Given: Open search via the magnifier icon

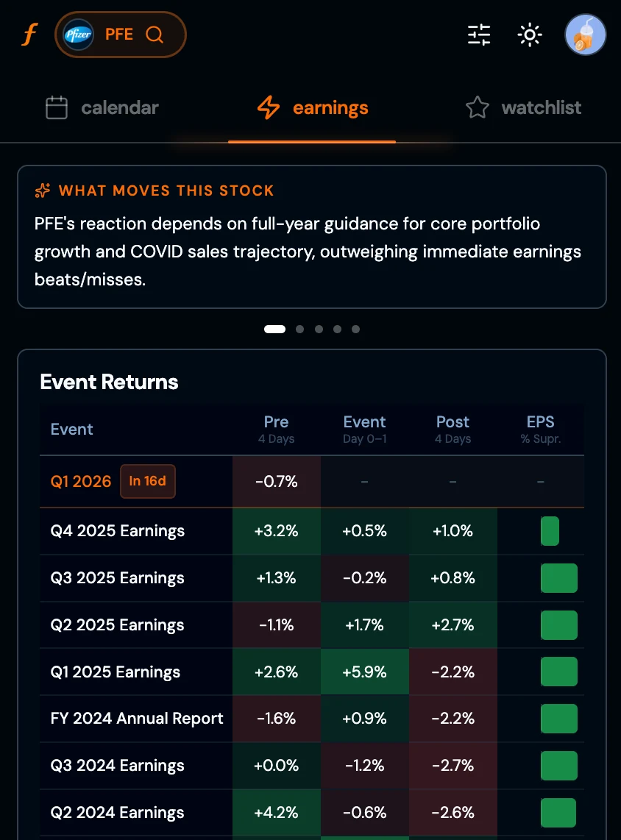Looking at the screenshot, I should pos(155,34).
